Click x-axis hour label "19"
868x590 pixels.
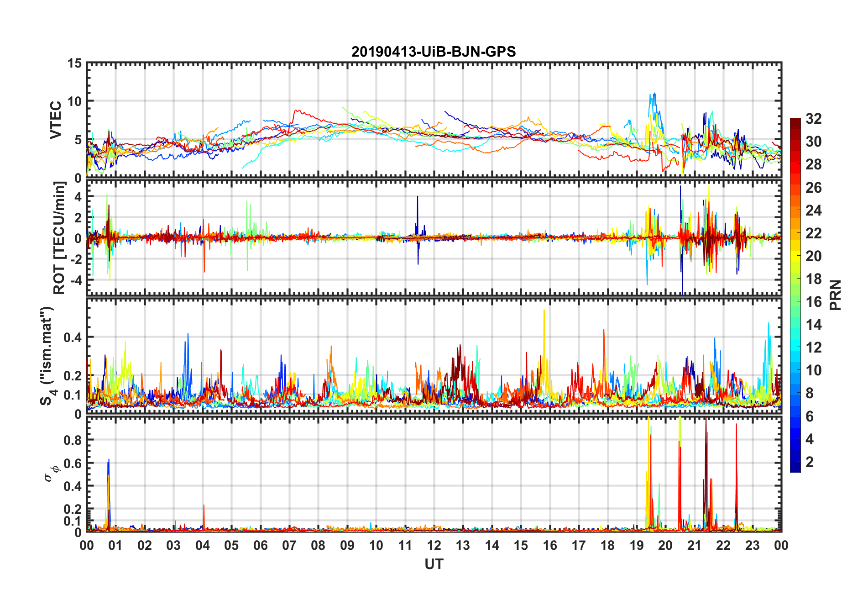point(637,545)
